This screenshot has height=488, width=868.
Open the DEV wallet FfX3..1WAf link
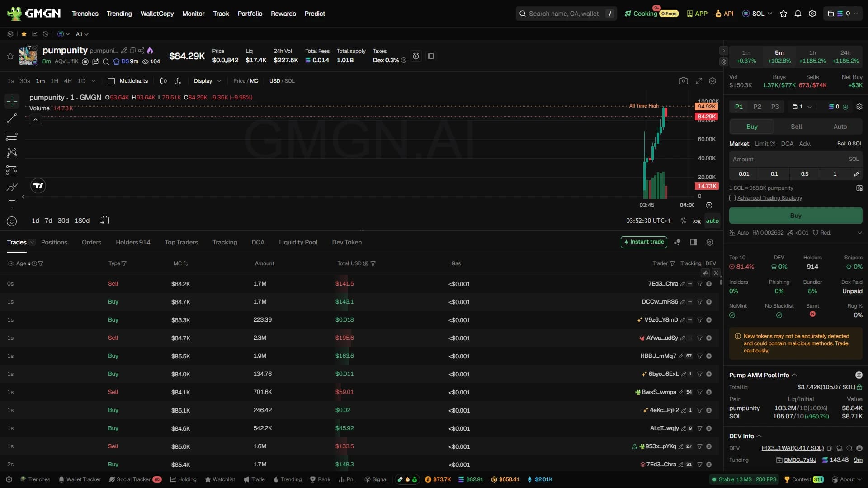[793, 448]
